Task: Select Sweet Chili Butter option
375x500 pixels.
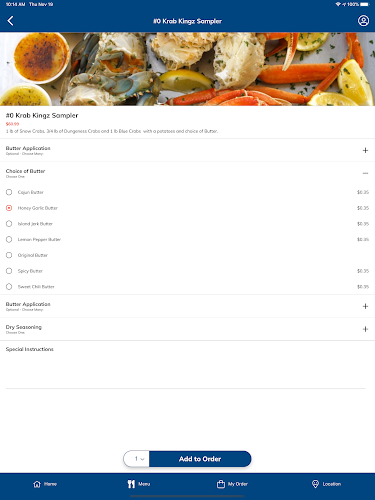Action: (x=9, y=287)
